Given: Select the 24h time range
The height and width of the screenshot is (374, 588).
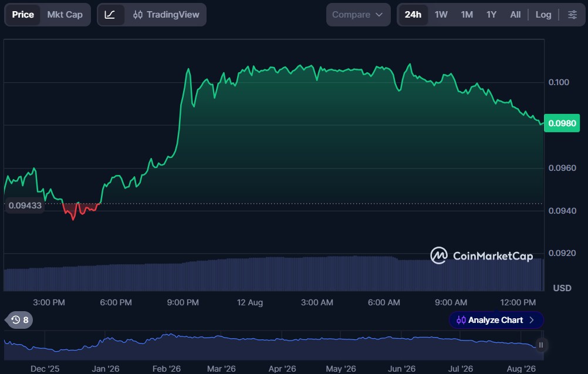Looking at the screenshot, I should point(413,15).
